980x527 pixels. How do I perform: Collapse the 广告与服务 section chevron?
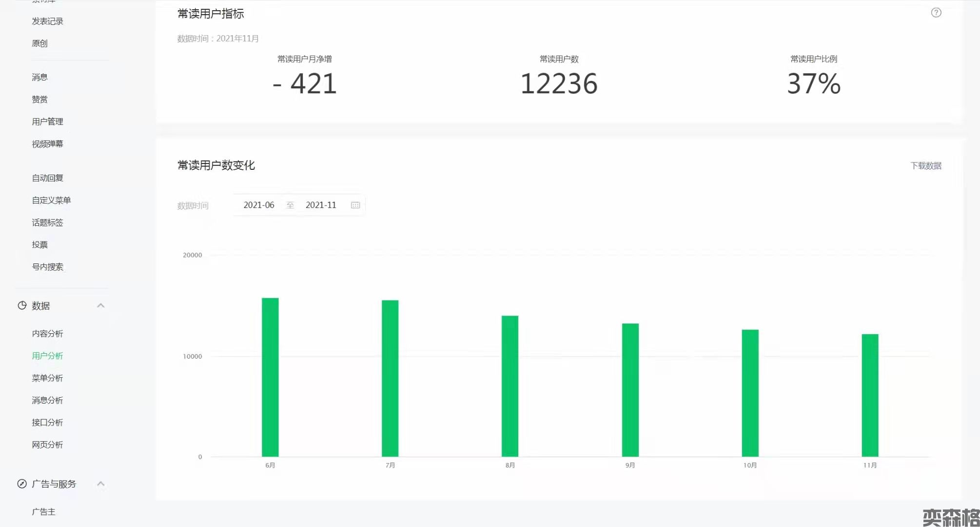pos(101,484)
